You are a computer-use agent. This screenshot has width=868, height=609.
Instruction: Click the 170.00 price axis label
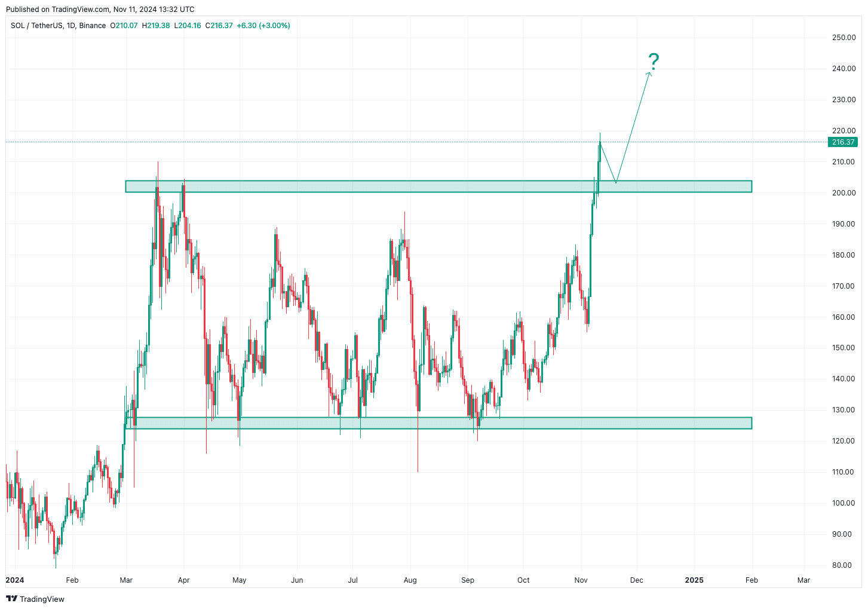pyautogui.click(x=844, y=286)
